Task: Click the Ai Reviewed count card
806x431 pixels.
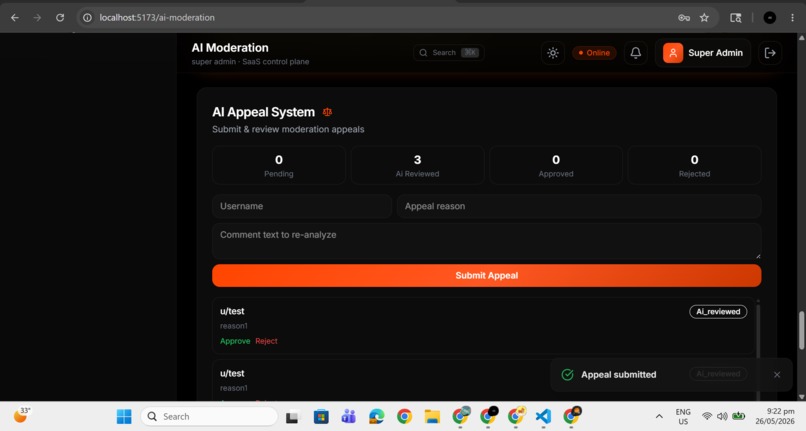Action: (x=417, y=165)
